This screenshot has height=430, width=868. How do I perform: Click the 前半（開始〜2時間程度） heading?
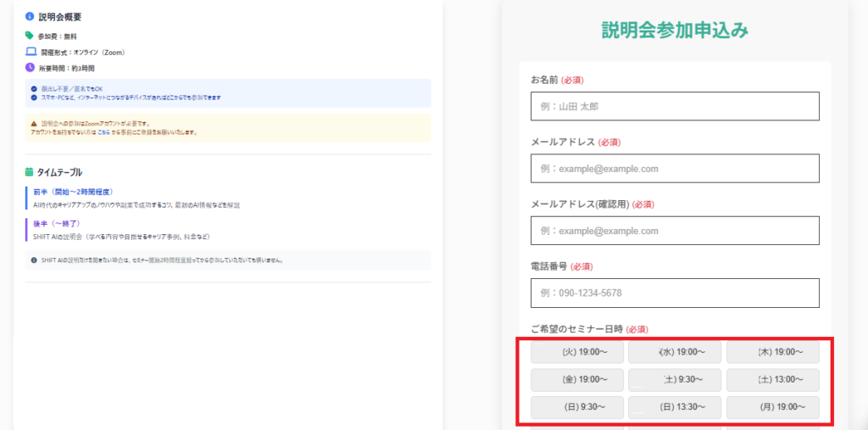73,192
